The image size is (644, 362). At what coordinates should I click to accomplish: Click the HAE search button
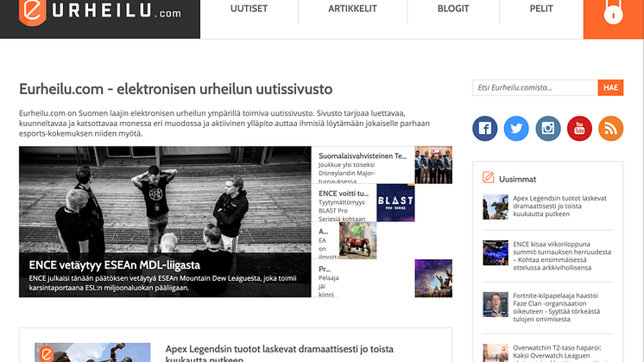click(x=610, y=87)
